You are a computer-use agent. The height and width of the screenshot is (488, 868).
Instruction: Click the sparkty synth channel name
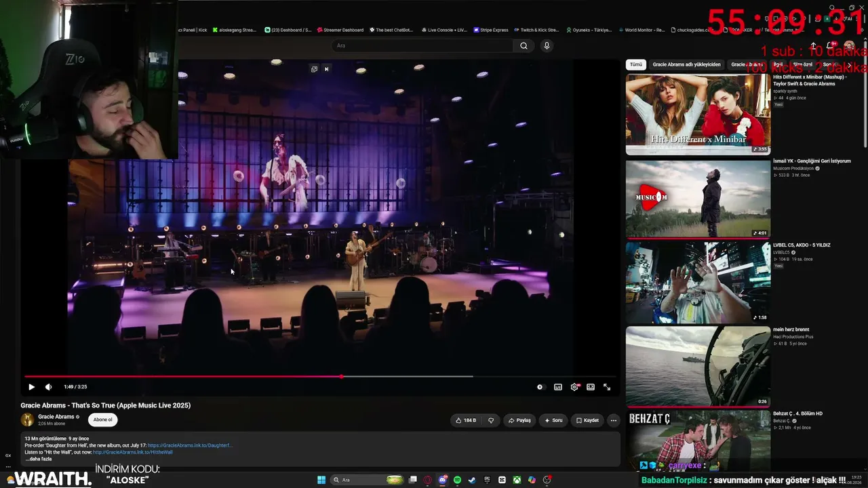(x=785, y=91)
